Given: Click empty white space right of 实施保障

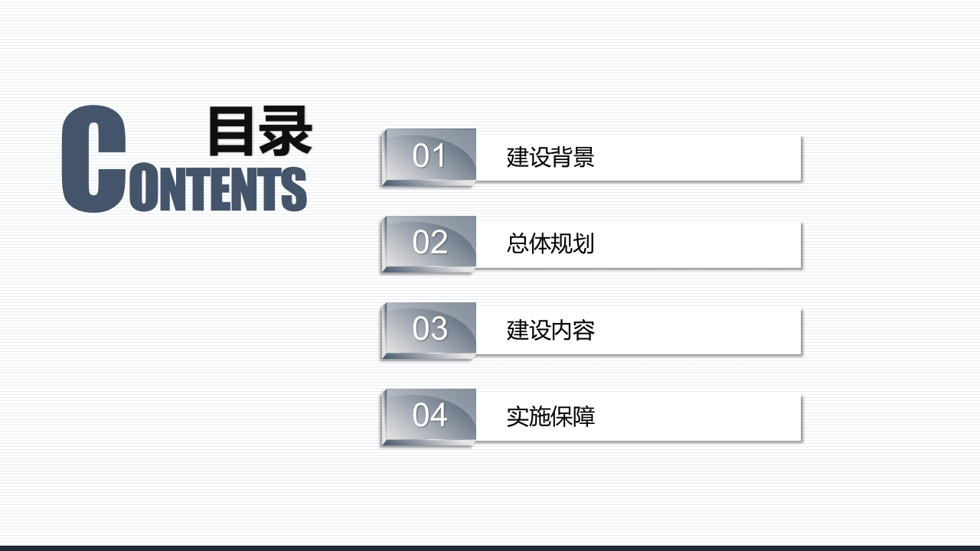Looking at the screenshot, I should [x=697, y=417].
